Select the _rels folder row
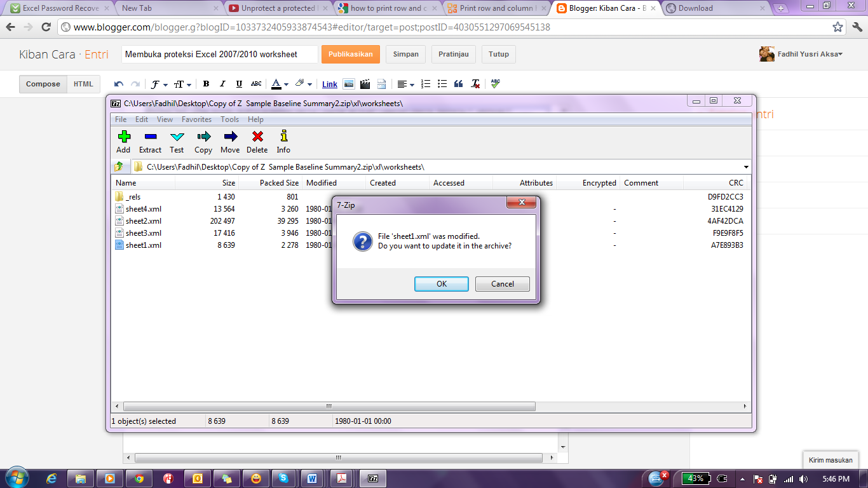 (430, 197)
